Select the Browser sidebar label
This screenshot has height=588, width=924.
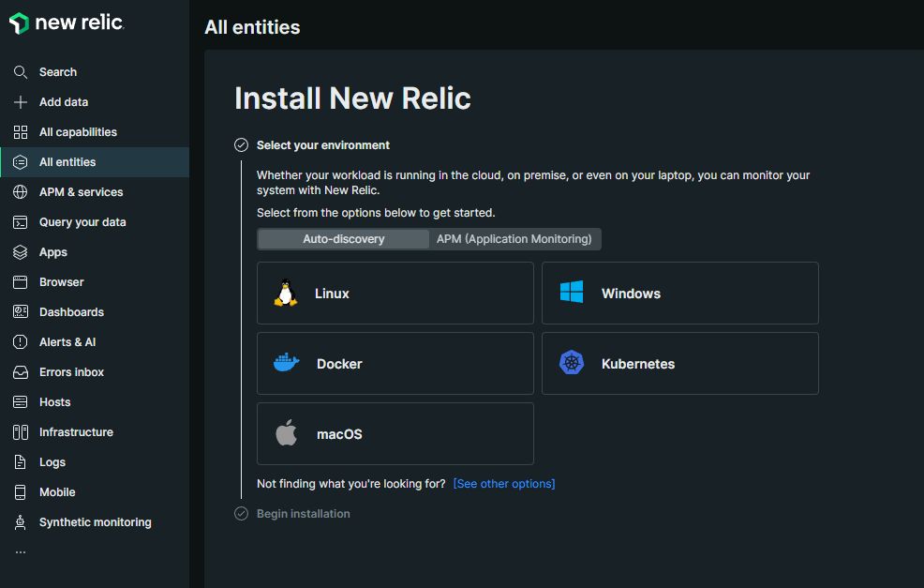coord(61,282)
